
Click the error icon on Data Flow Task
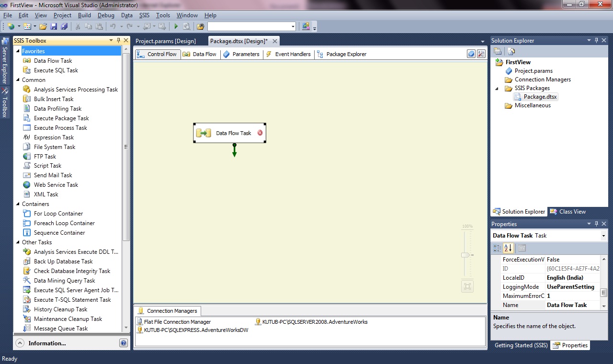(x=260, y=133)
